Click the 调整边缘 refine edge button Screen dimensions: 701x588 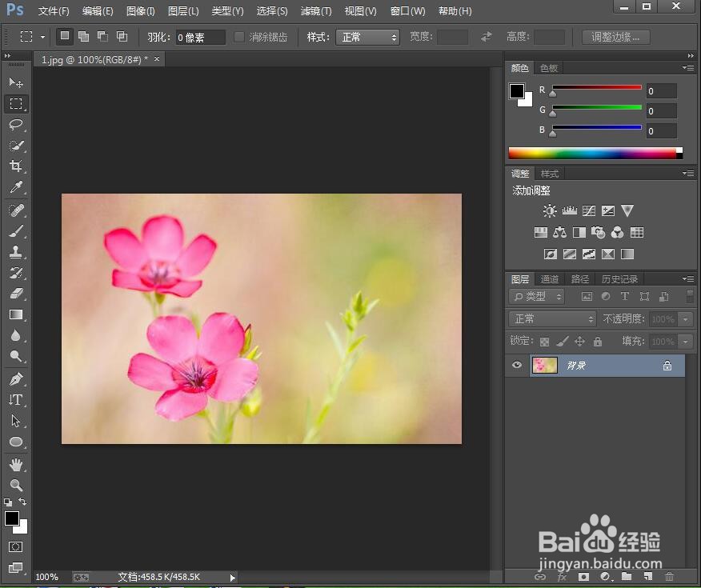[615, 37]
